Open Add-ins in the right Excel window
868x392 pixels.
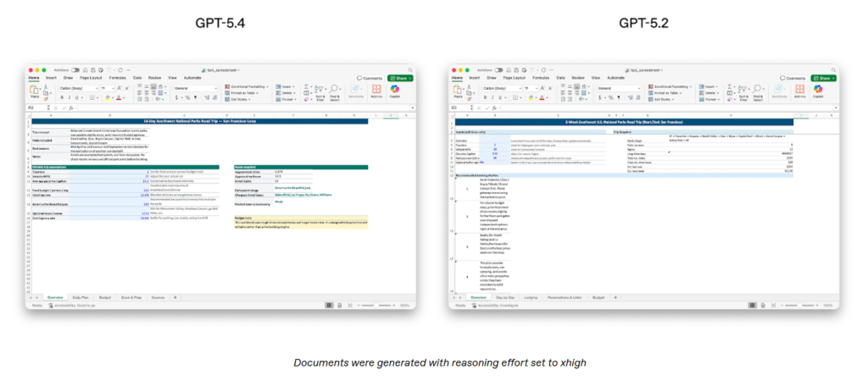point(799,91)
